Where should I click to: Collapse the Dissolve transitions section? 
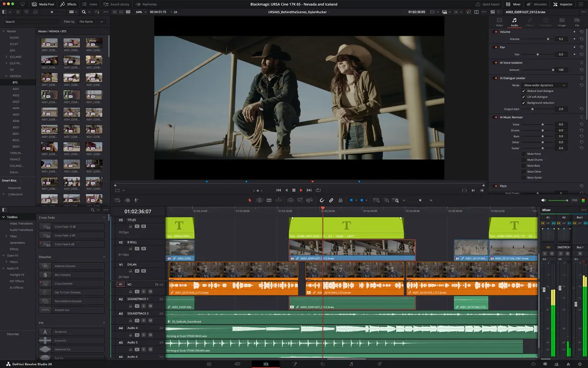[104, 257]
